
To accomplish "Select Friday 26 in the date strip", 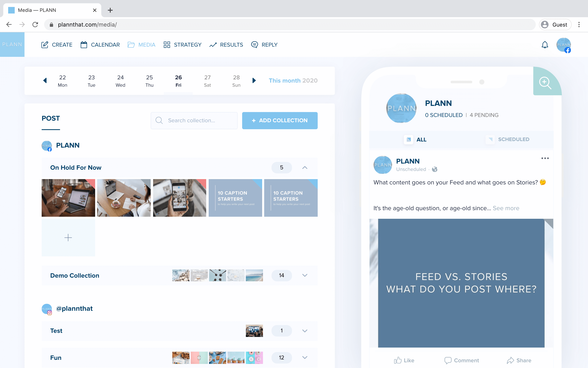I will tap(178, 81).
